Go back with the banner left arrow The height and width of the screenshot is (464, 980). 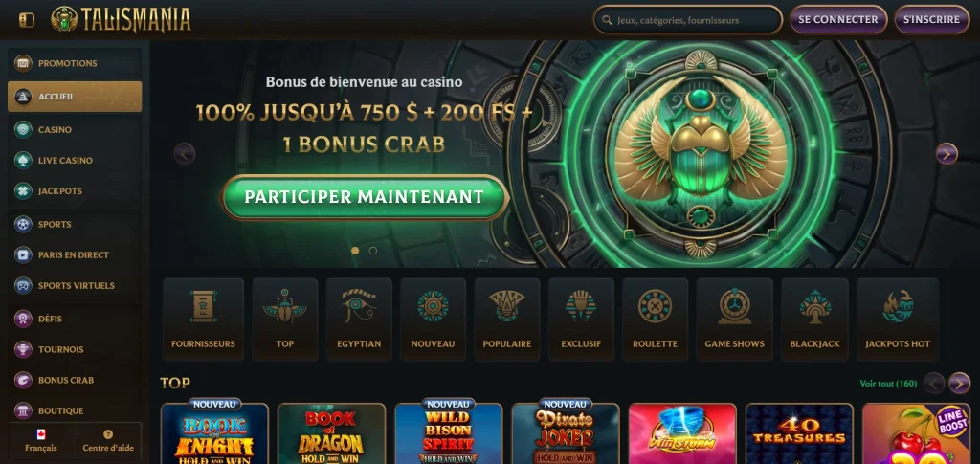tap(185, 154)
